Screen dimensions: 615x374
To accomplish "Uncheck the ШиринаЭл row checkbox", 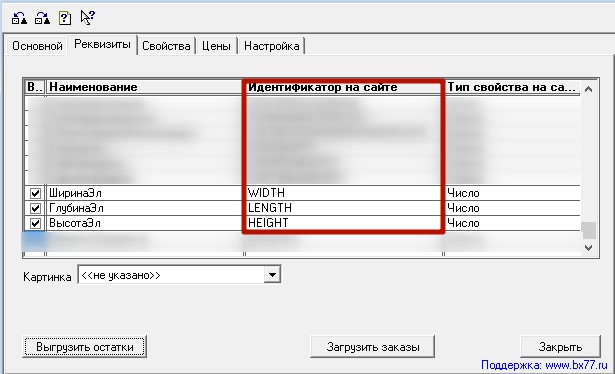I will click(x=35, y=193).
